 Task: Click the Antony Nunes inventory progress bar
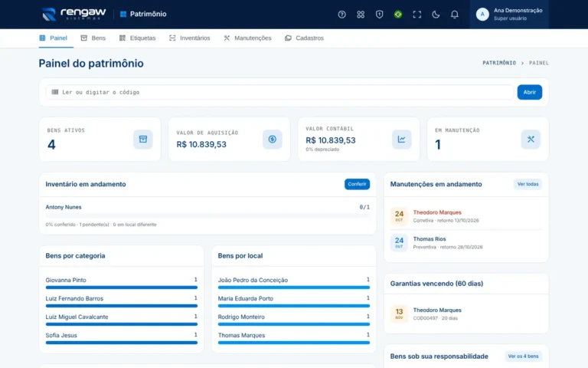pyautogui.click(x=207, y=216)
